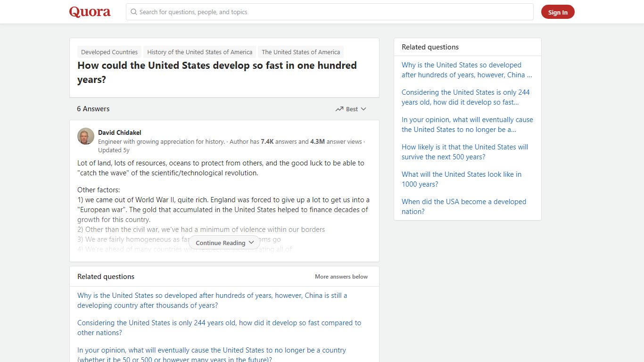Open the David Chidakel author name link

(x=120, y=132)
